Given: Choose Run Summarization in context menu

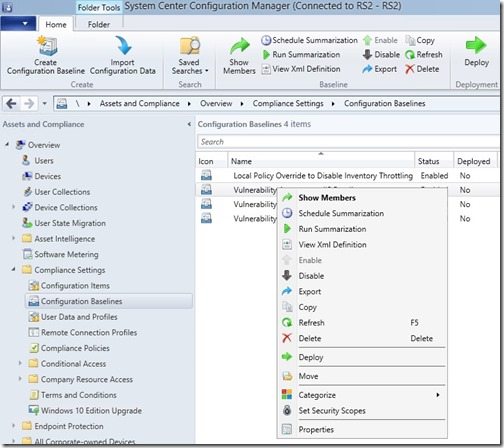Looking at the screenshot, I should [362, 229].
